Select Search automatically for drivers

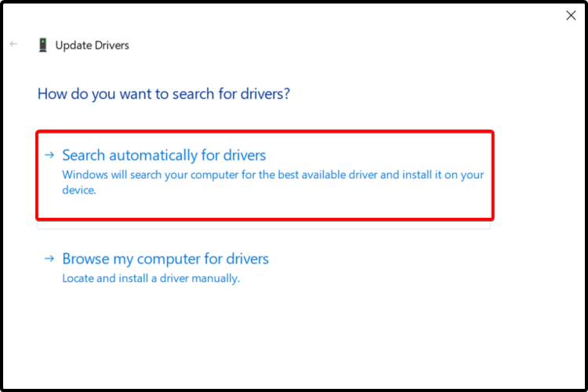(x=164, y=155)
